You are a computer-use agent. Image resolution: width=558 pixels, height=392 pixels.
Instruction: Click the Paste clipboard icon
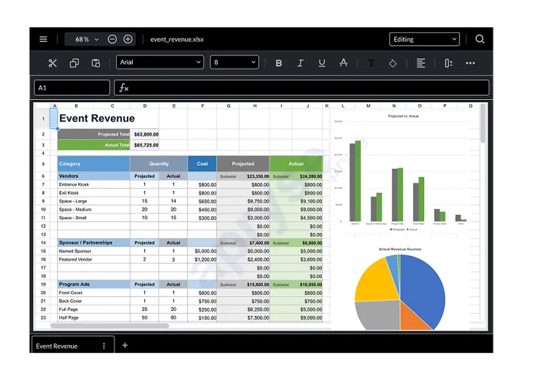(x=95, y=63)
